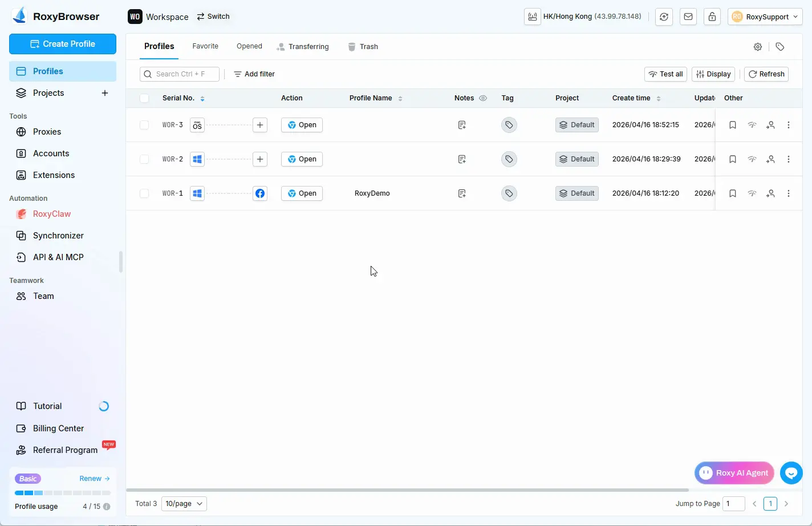Viewport: 812px width, 526px height.
Task: Click the add project plus icon
Action: click(105, 93)
